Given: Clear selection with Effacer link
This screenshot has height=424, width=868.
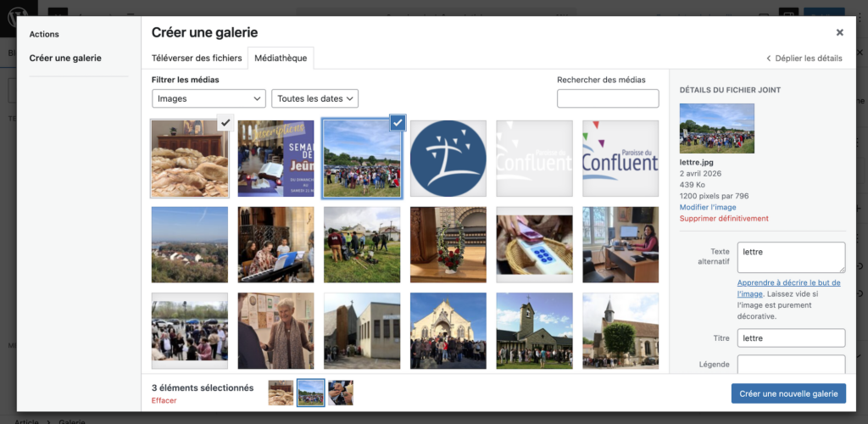Looking at the screenshot, I should pos(164,400).
